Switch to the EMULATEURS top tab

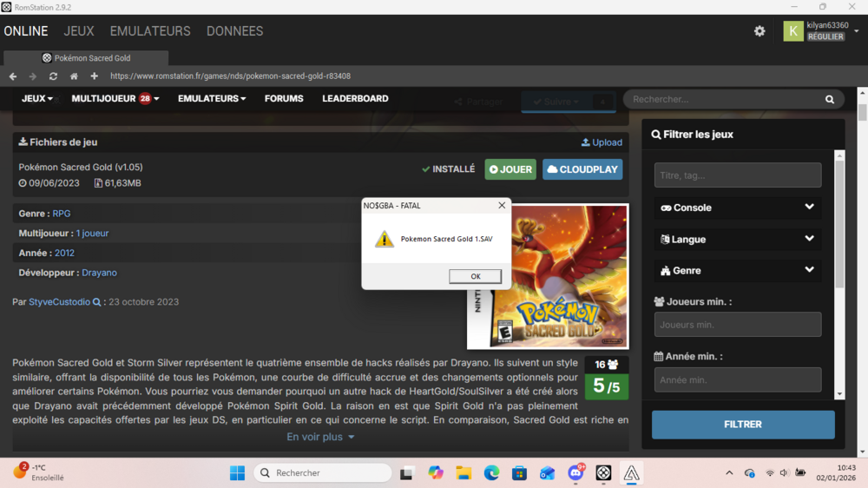150,31
